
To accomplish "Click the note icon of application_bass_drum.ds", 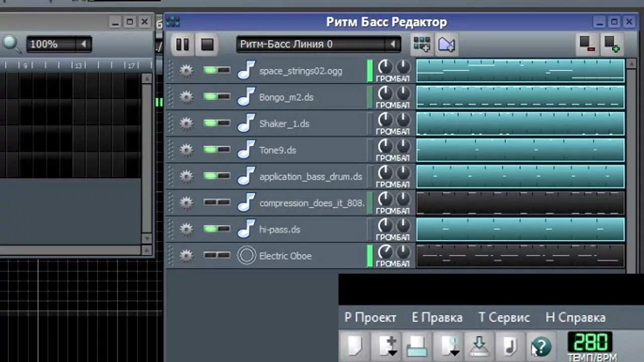I will click(x=247, y=176).
